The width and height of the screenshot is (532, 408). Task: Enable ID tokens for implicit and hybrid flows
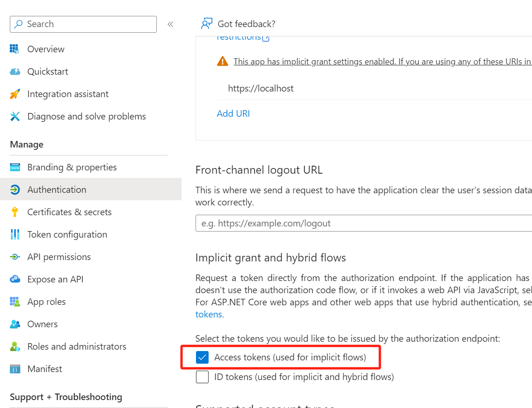coord(202,377)
